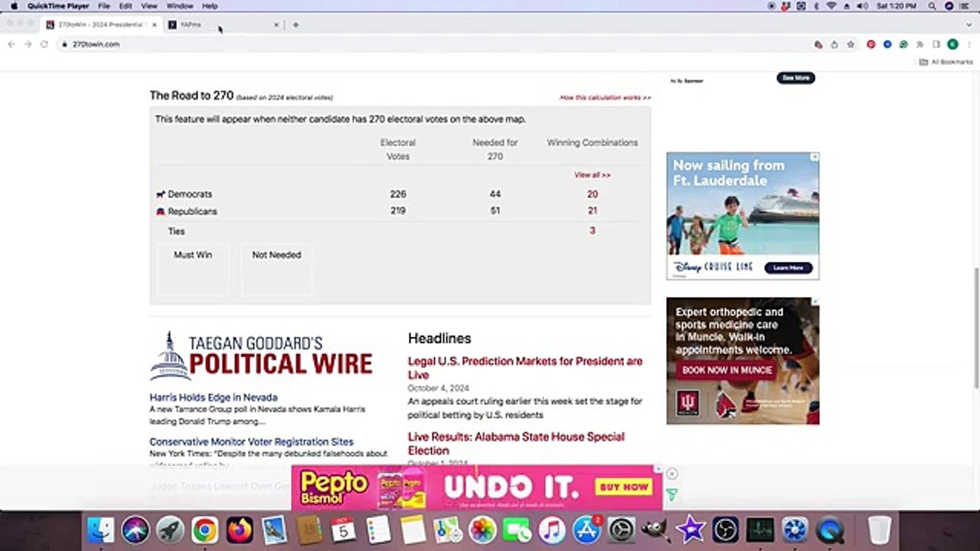This screenshot has width=980, height=551.
Task: Click the browser forward arrow
Action: [28, 44]
